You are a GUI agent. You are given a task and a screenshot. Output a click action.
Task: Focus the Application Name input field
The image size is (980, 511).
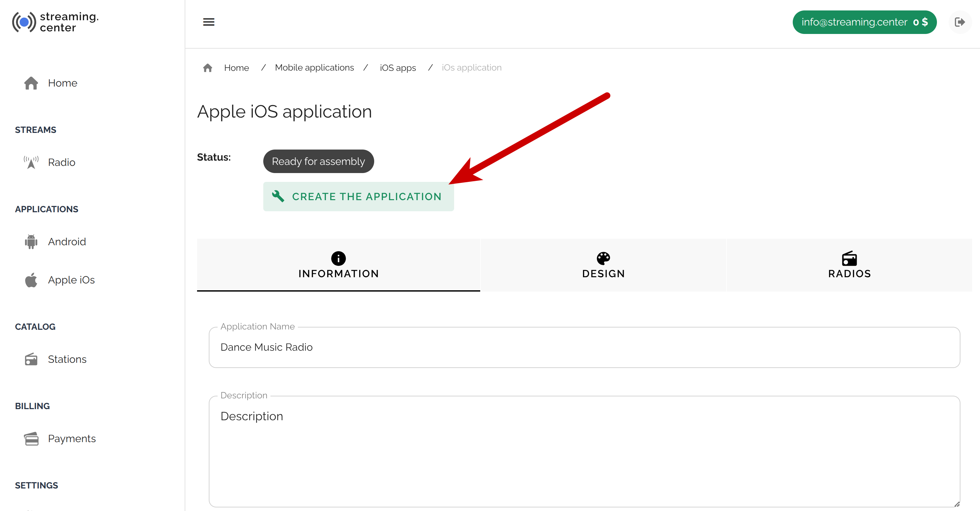pyautogui.click(x=584, y=347)
